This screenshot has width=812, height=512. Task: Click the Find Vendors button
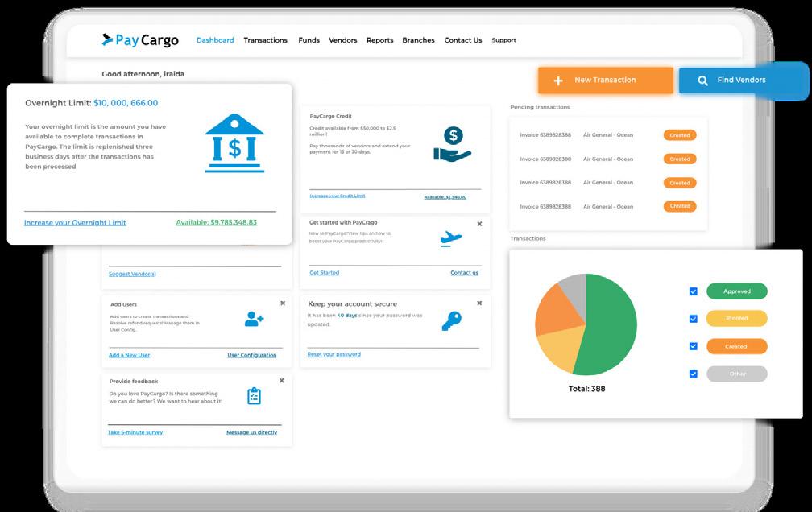743,81
